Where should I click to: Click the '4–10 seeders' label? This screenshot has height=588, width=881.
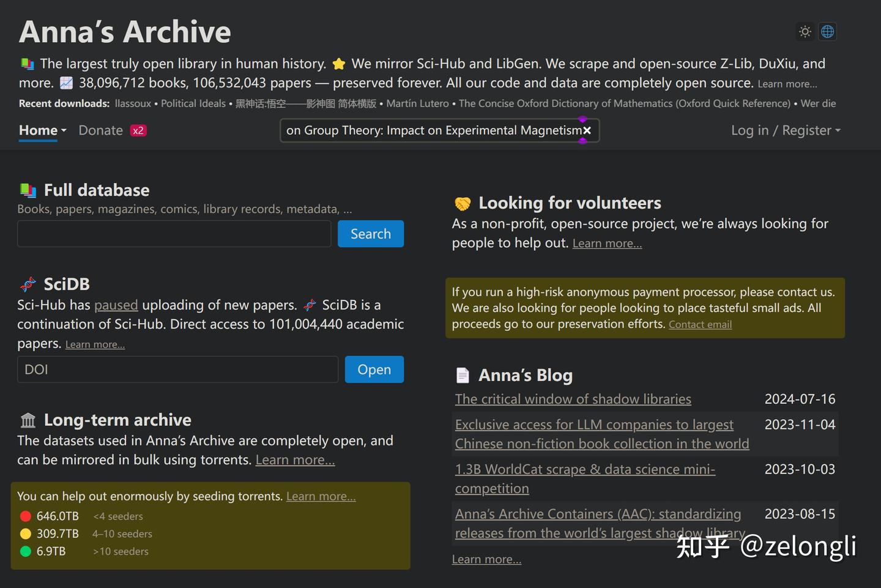tap(122, 534)
